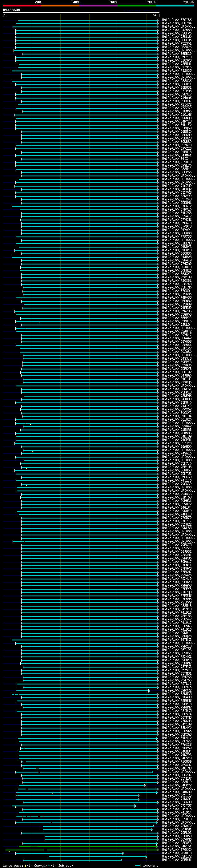Click the UniRef100_P52301 label
This screenshot has width=197, height=868.
pos(177,43)
